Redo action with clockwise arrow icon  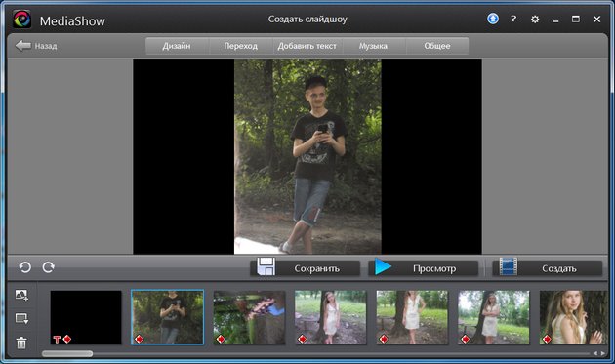48,267
